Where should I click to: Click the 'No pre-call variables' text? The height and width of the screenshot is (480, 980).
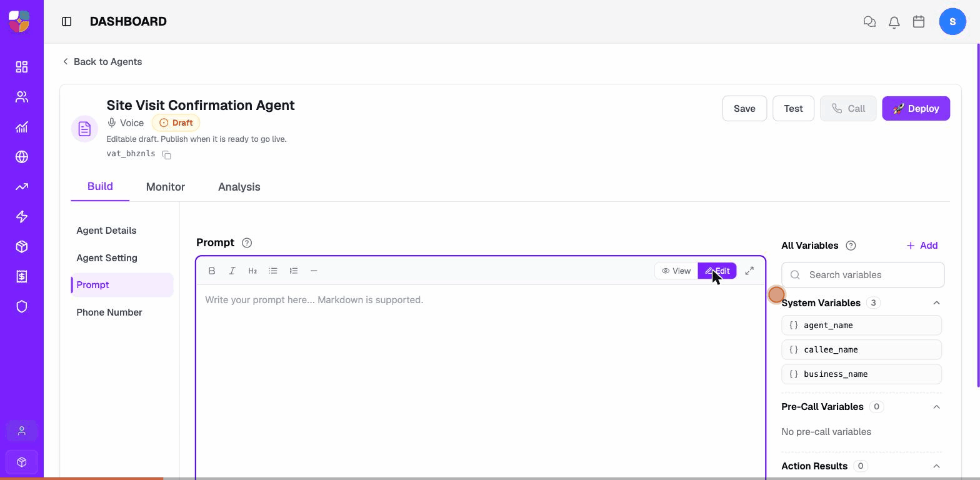(x=826, y=432)
